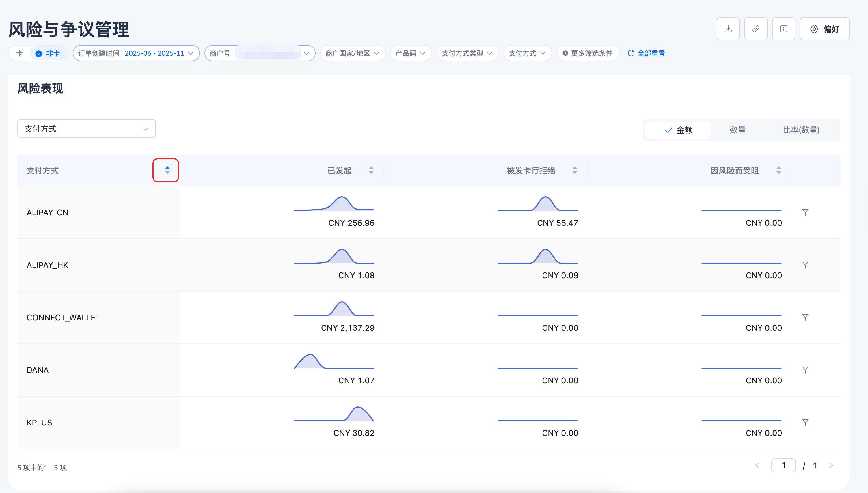Image resolution: width=868 pixels, height=493 pixels.
Task: Open 支付方式 dimension selector
Action: click(x=86, y=129)
